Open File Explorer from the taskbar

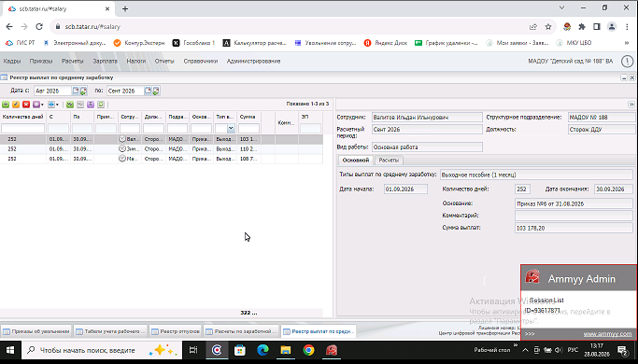tap(286, 350)
